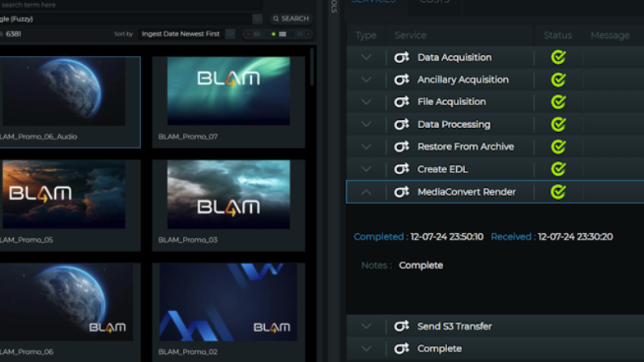Click into the search term field
This screenshot has width=644, height=362.
pyautogui.click(x=131, y=5)
